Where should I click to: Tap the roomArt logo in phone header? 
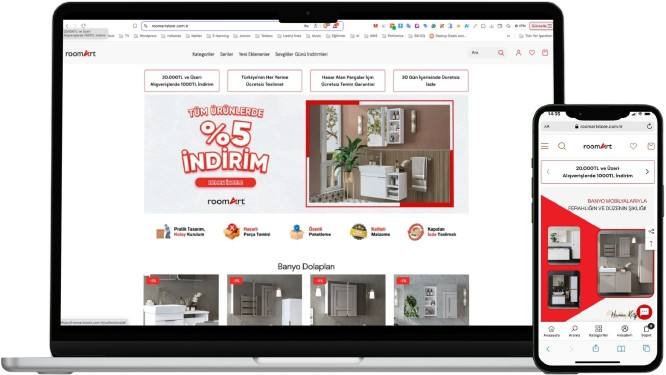598,146
